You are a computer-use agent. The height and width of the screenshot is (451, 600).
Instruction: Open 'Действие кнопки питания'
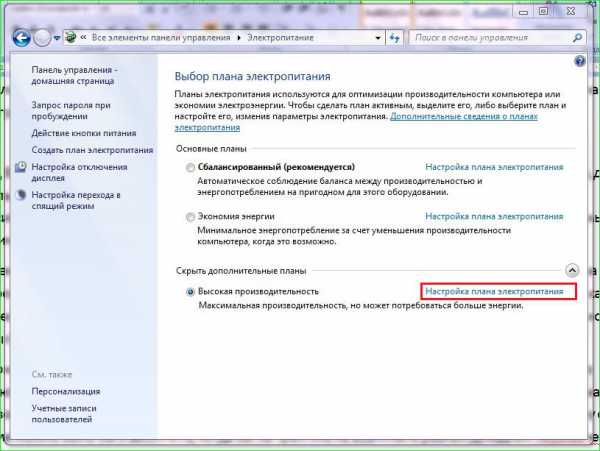(x=84, y=133)
